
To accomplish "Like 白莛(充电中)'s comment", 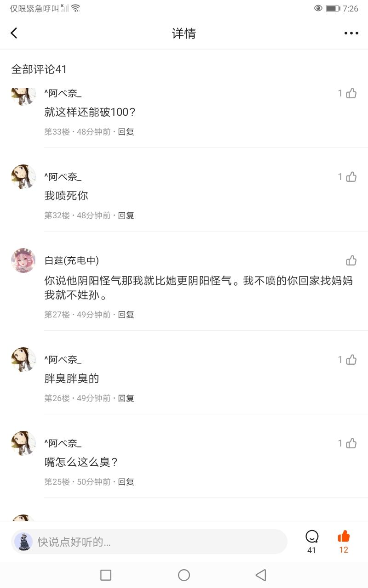I will tap(351, 260).
